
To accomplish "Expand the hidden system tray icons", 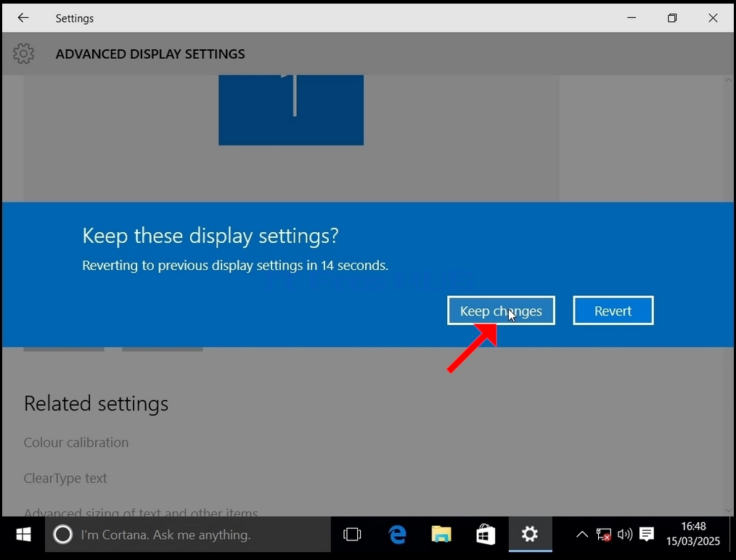I will (582, 534).
